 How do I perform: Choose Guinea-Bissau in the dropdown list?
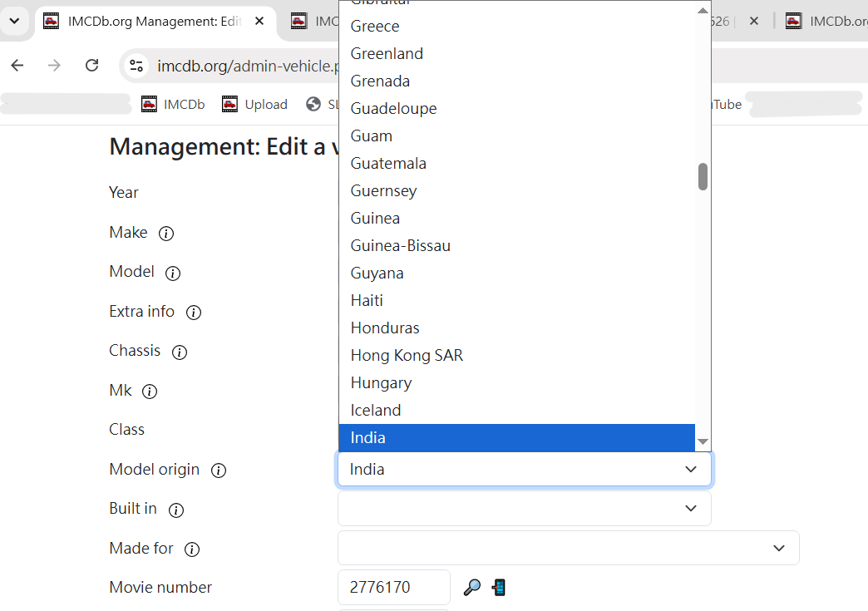[517, 246]
